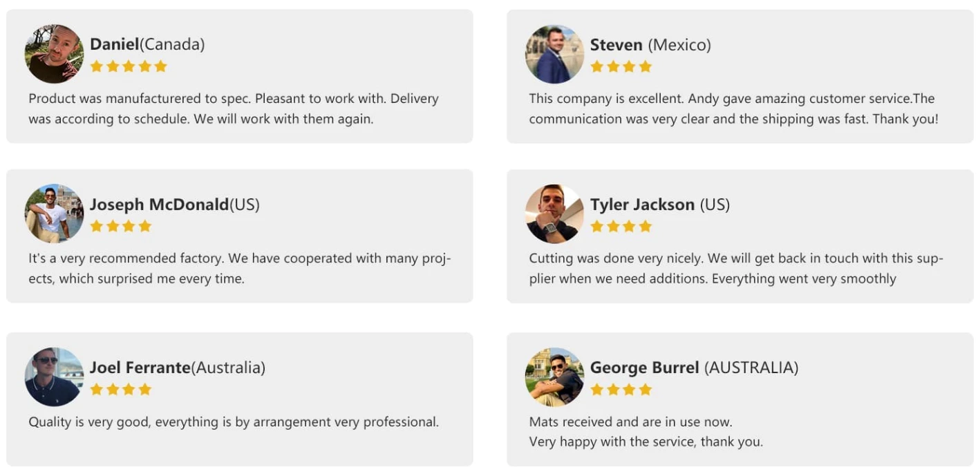Viewport: 980px width, 474px height.
Task: Click Joel Ferrante (Australia) heading
Action: (x=178, y=368)
